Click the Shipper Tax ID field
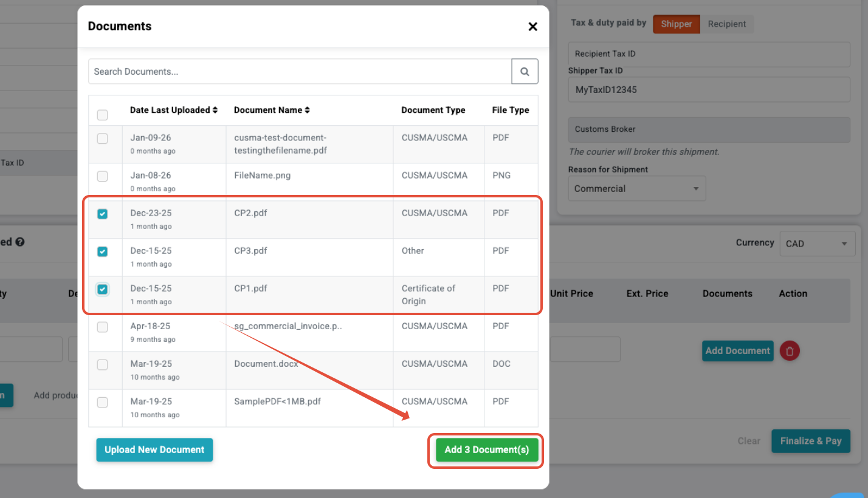868x498 pixels. coord(709,90)
